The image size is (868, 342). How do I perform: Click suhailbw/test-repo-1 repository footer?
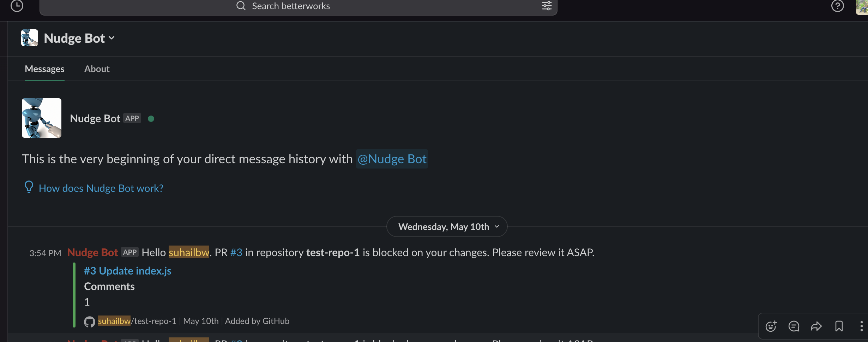click(137, 321)
